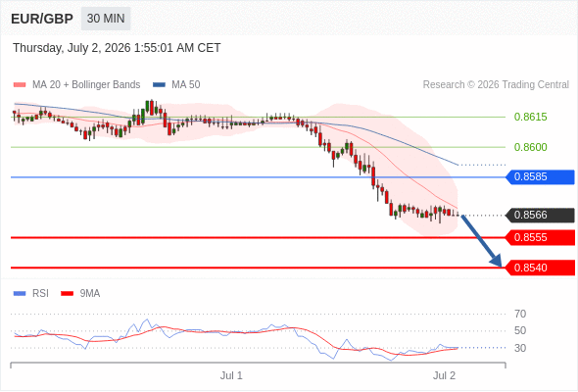Click the EUR/GBP pair title

click(x=42, y=19)
